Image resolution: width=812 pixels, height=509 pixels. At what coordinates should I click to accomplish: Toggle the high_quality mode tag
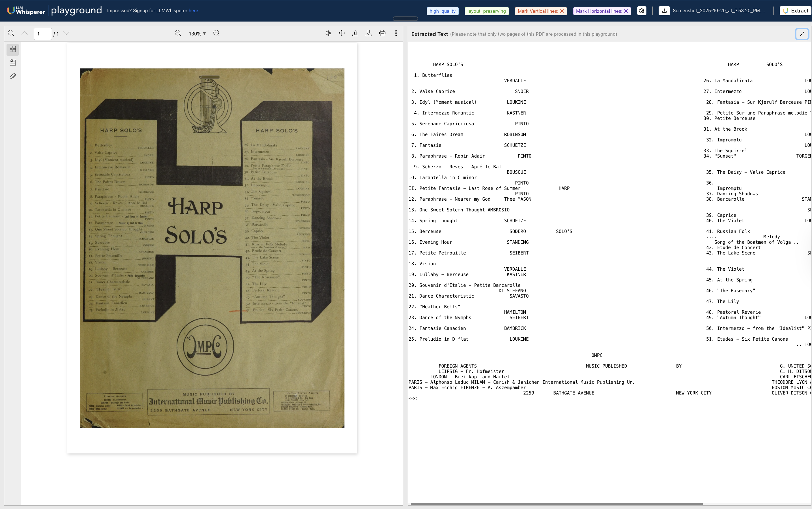click(443, 11)
